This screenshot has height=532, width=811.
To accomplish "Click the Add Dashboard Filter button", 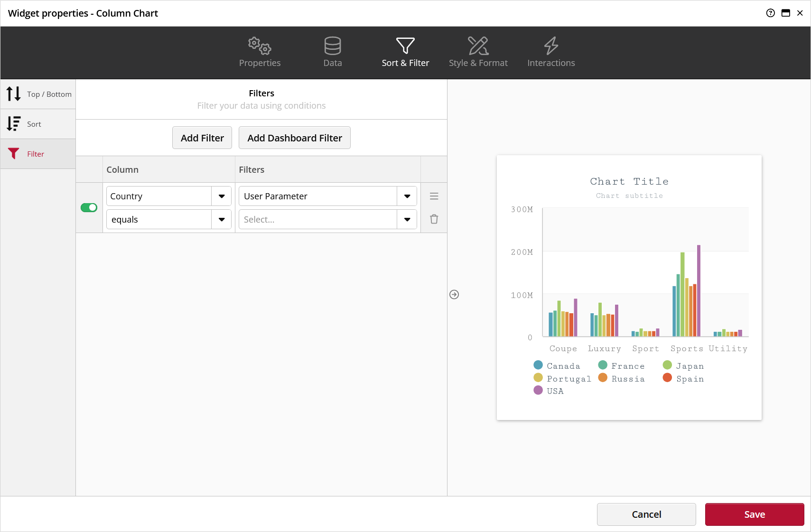I will click(295, 138).
